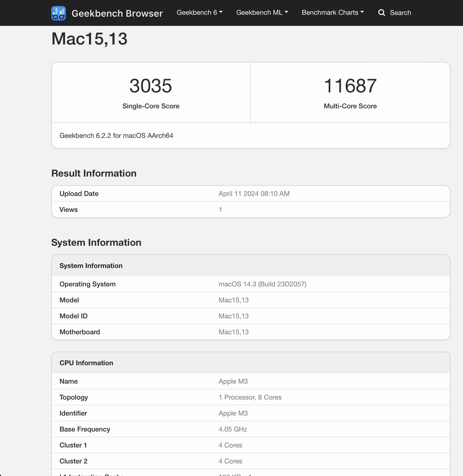Expand the Geekbench ML dropdown menu
Image resolution: width=463 pixels, height=476 pixels.
(262, 12)
